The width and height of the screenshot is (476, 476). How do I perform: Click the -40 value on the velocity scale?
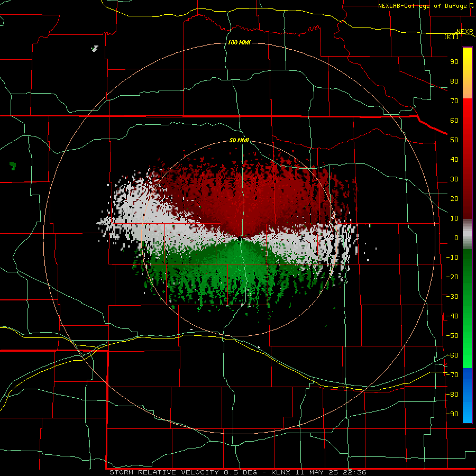click(452, 316)
